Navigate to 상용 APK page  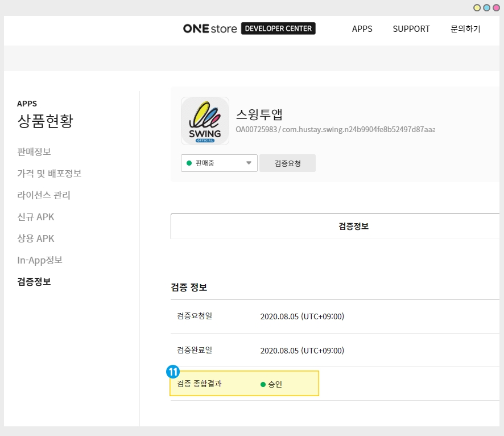pos(36,238)
